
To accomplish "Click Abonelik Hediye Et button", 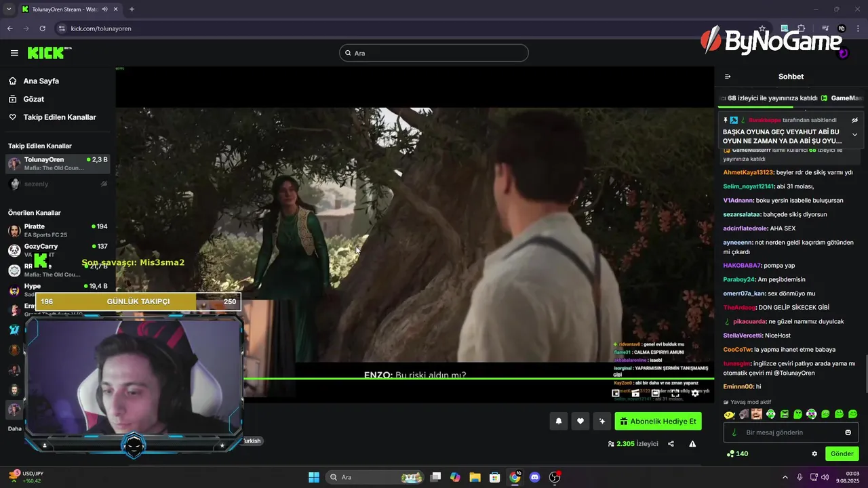I will (x=658, y=422).
